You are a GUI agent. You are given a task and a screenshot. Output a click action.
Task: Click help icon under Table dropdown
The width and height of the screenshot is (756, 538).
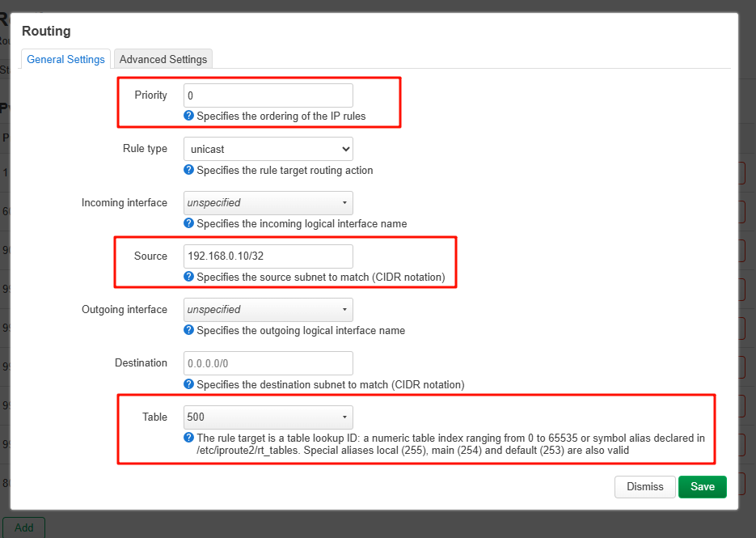click(x=189, y=438)
